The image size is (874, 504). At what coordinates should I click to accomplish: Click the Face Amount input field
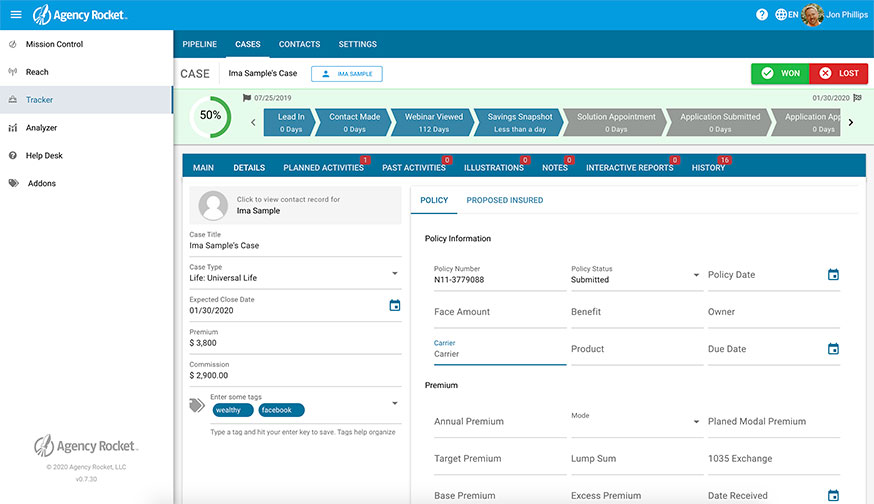click(x=496, y=312)
